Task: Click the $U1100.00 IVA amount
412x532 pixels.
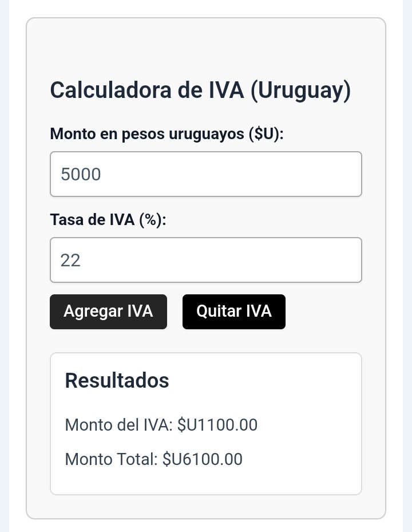Action: click(217, 425)
